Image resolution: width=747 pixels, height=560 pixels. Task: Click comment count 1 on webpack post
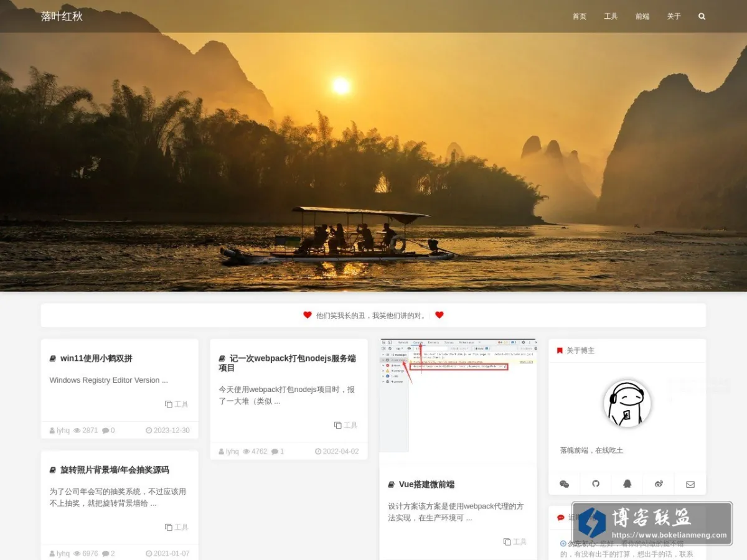click(x=278, y=452)
